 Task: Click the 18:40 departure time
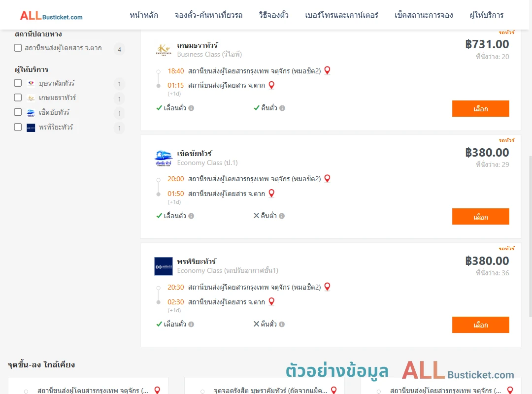(176, 71)
